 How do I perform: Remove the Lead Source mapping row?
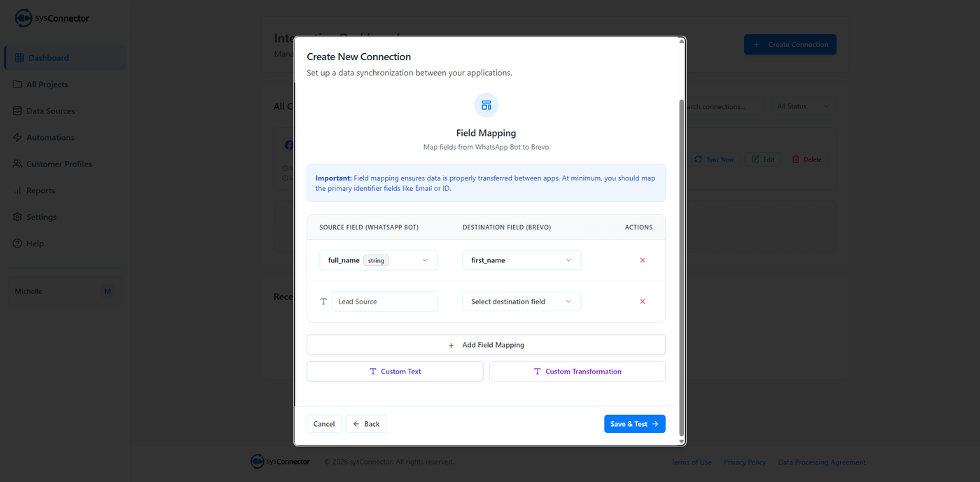[643, 302]
